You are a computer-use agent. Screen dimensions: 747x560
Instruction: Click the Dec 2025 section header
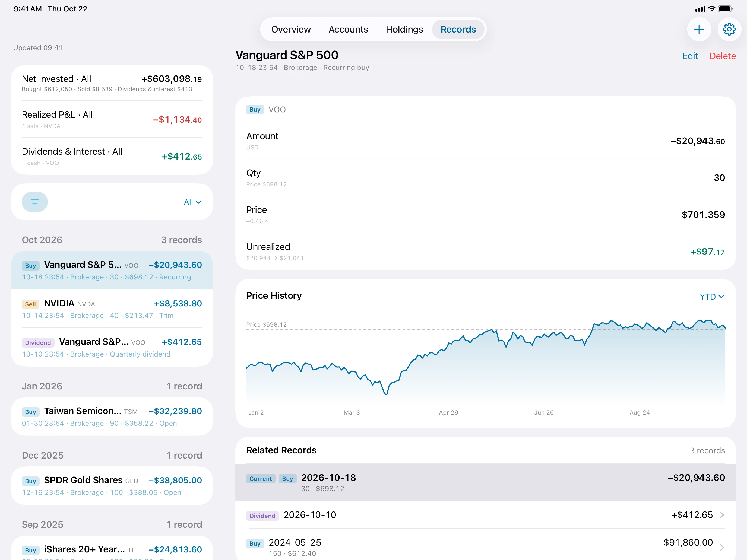point(43,455)
